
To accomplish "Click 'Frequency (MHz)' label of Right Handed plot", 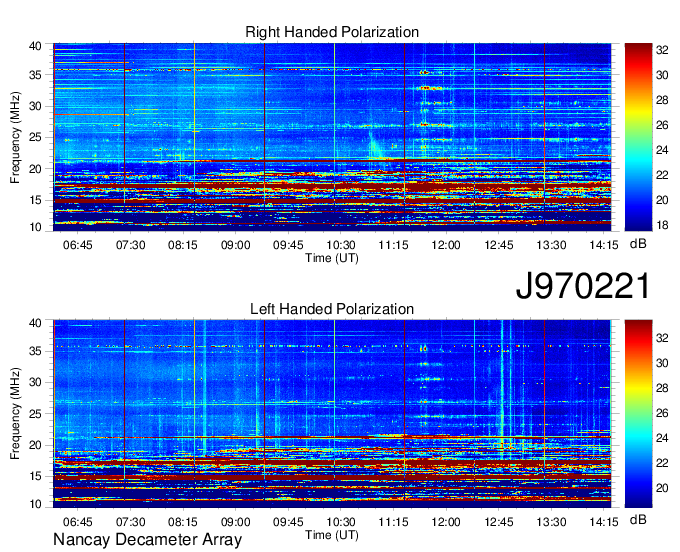I will tap(15, 137).
